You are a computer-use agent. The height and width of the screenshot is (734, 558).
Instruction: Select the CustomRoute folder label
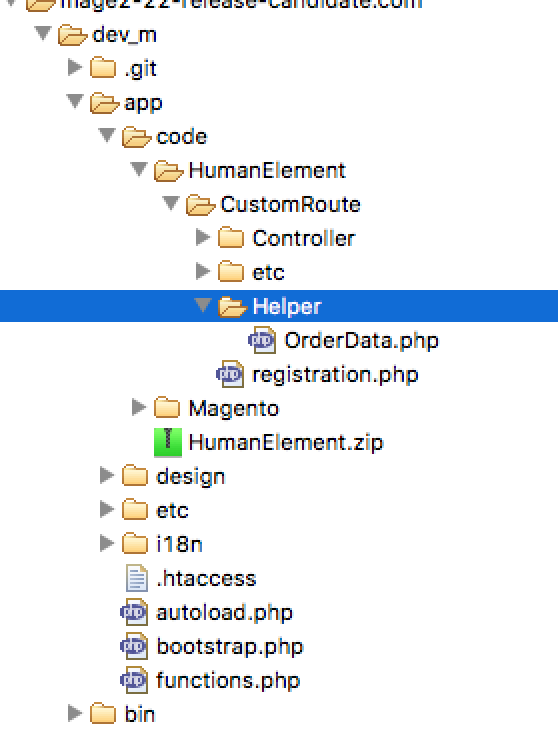[x=291, y=205]
